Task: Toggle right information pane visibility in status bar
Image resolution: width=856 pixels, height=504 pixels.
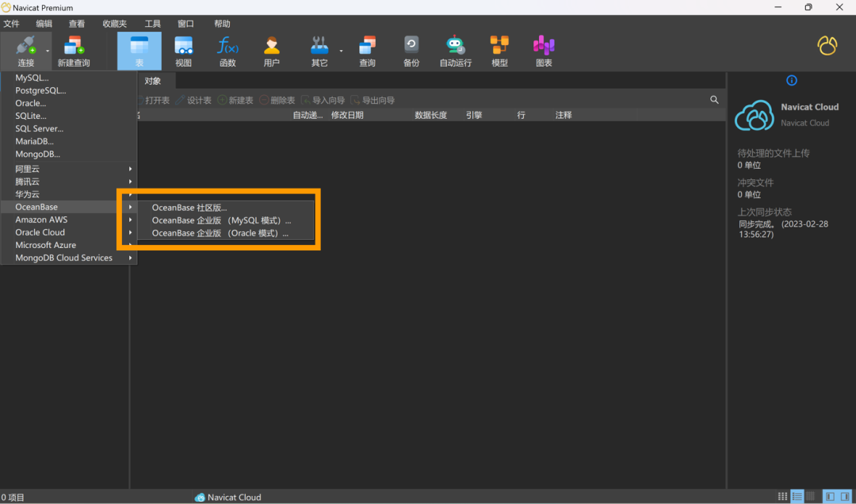Action: 845,496
